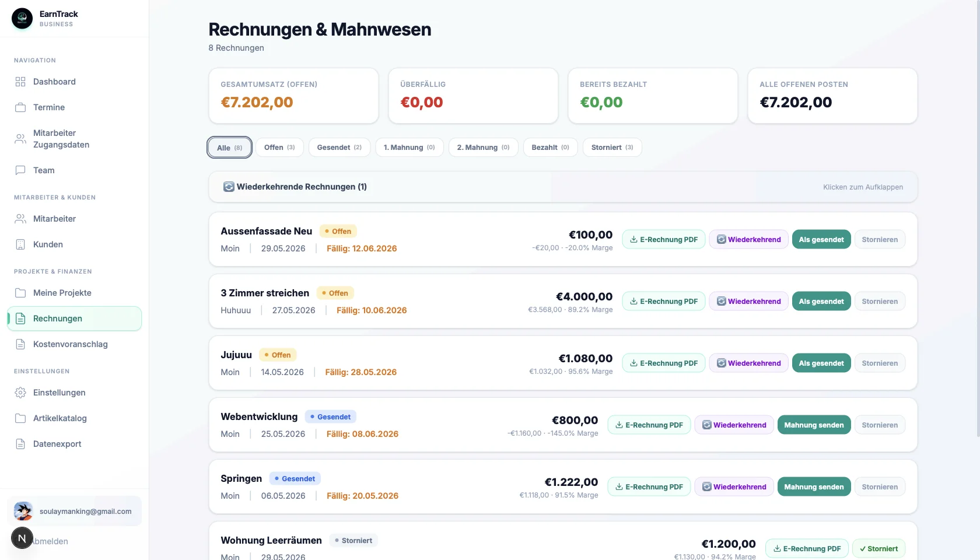Show 2. Mahnung invoices
This screenshot has height=560, width=980.
tap(484, 148)
